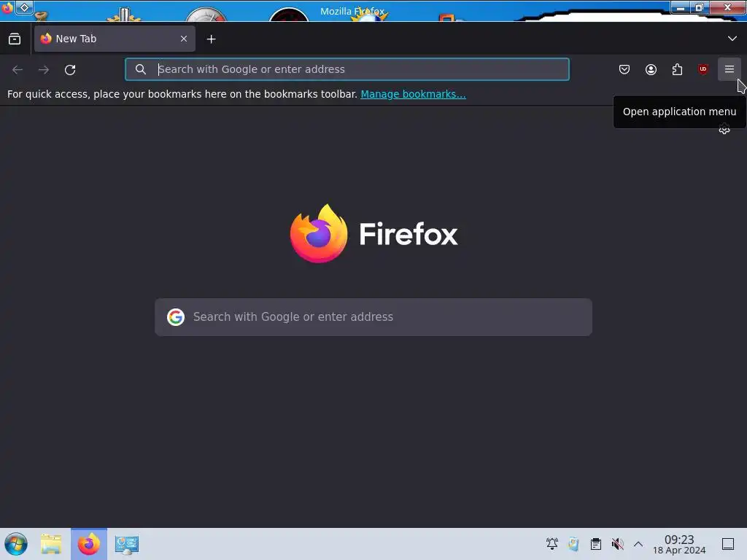Open the Start menu launcher
The image size is (747, 560).
click(x=16, y=544)
